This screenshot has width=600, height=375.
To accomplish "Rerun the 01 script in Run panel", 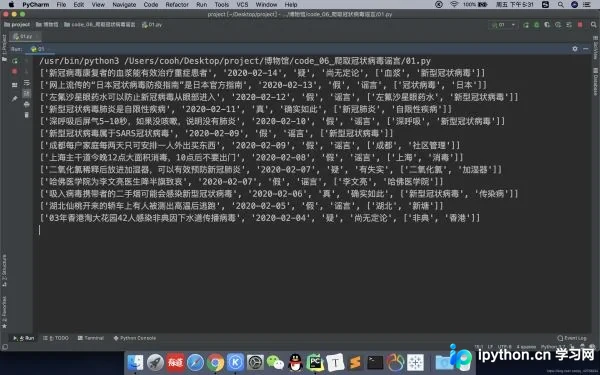I will [x=15, y=61].
